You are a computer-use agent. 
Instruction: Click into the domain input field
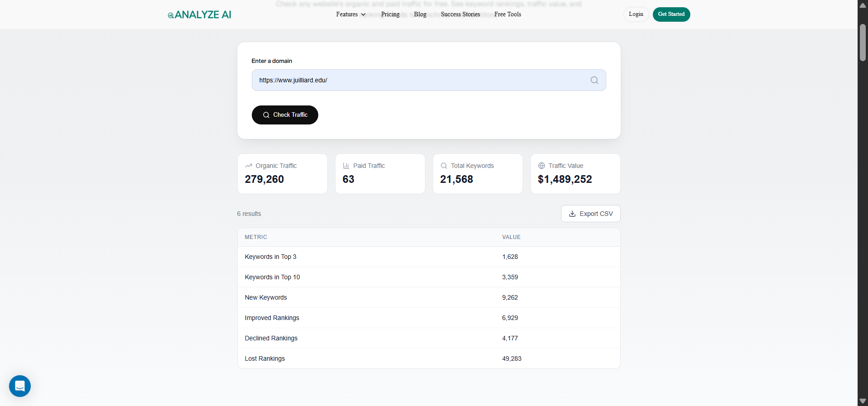429,80
